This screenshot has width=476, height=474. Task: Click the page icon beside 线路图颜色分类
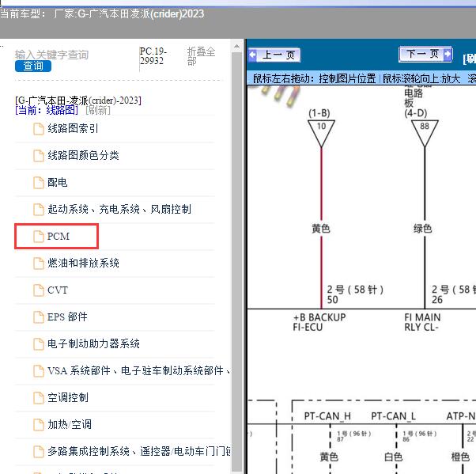[39, 156]
